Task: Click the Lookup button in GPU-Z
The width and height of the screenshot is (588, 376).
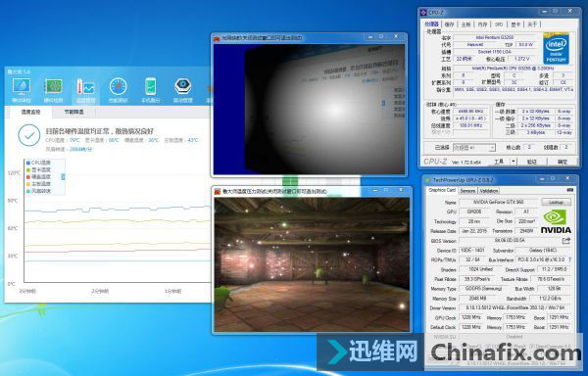Action: tap(556, 202)
